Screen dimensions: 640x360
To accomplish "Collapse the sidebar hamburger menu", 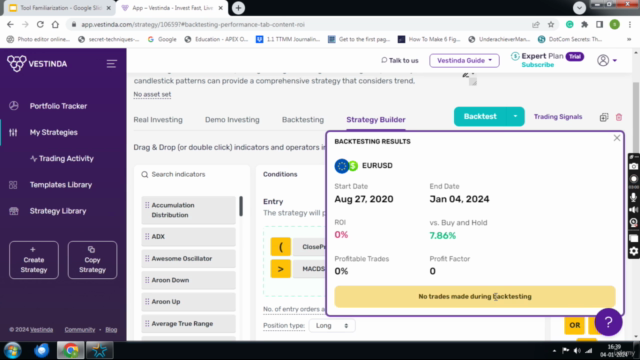I will (111, 64).
